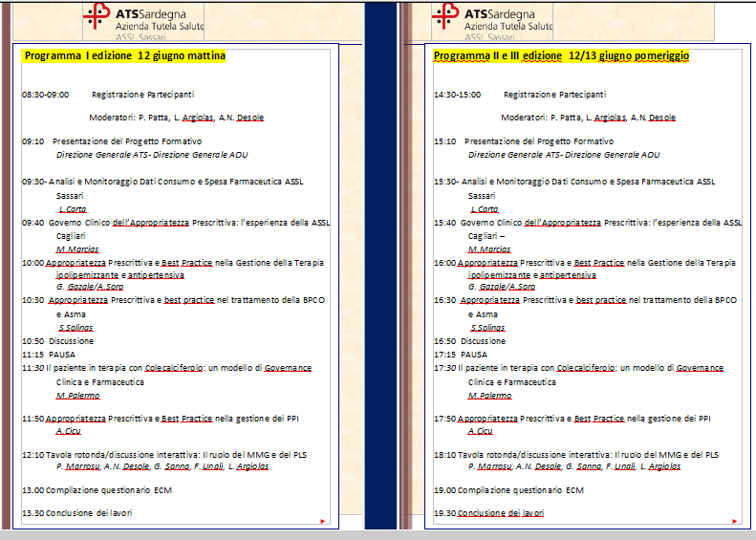Select the "09:40 Governo Clinico" line
The width and height of the screenshot is (756, 540).
(x=176, y=223)
